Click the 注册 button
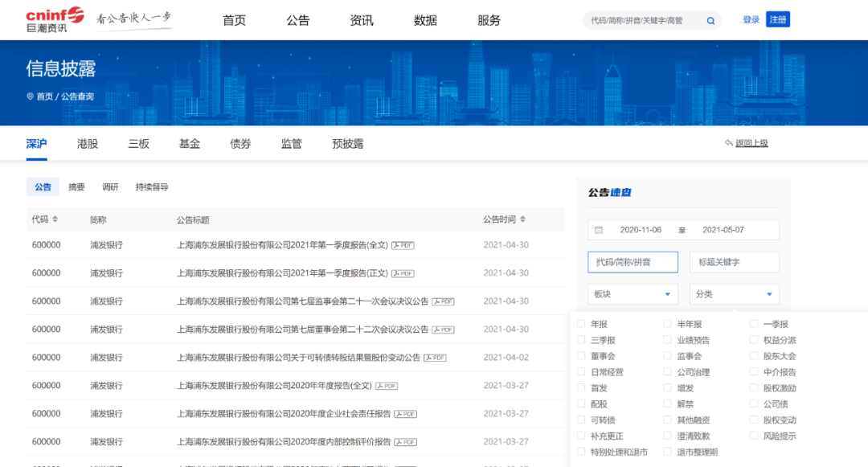 pyautogui.click(x=778, y=19)
